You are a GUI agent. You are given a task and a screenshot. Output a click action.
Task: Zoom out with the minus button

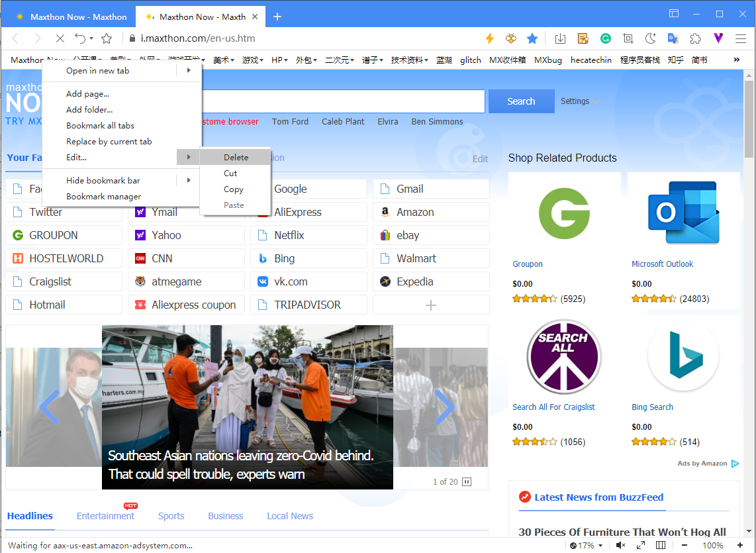click(x=684, y=545)
